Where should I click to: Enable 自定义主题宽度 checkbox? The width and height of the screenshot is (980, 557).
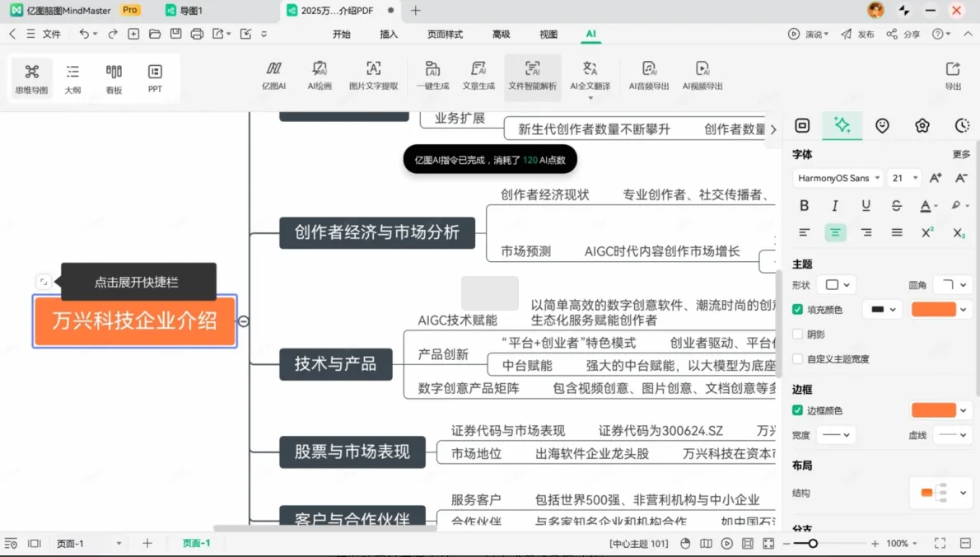point(797,358)
